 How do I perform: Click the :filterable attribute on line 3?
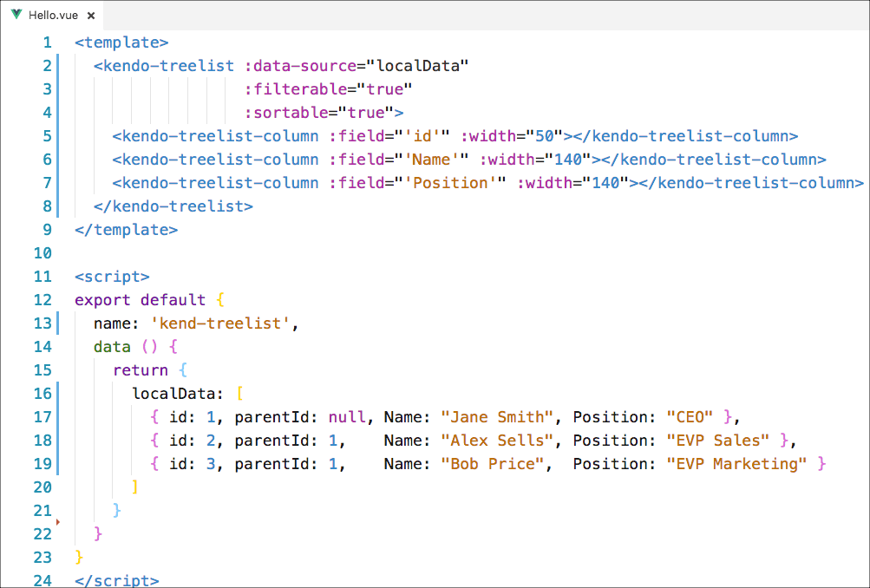[296, 89]
